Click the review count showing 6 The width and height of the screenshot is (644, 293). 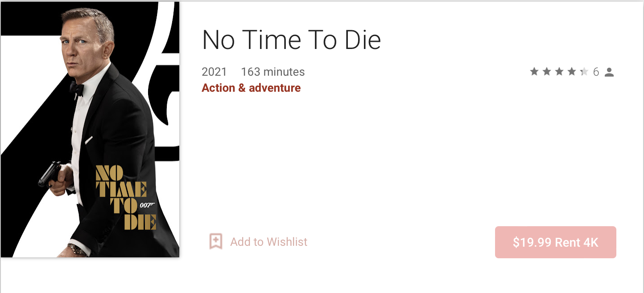596,72
